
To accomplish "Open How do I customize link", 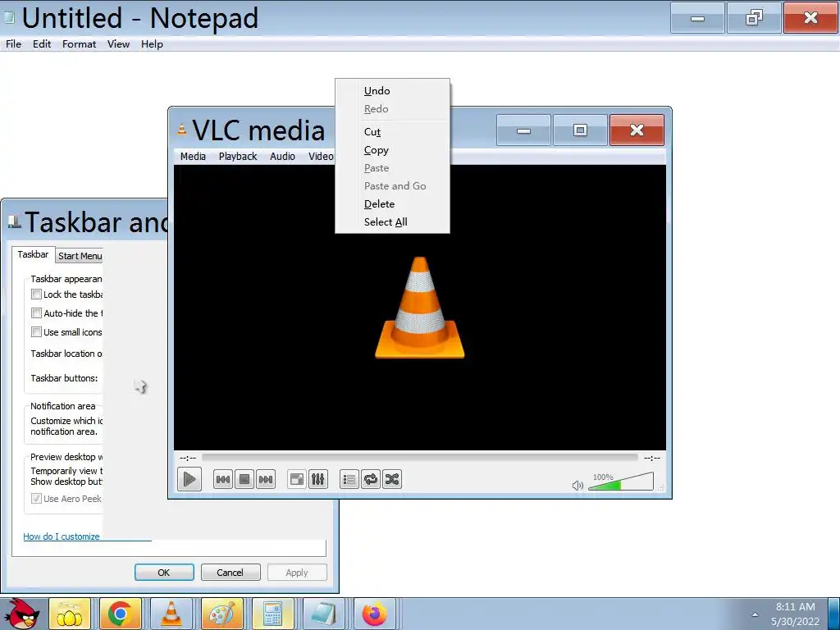I will (x=62, y=536).
